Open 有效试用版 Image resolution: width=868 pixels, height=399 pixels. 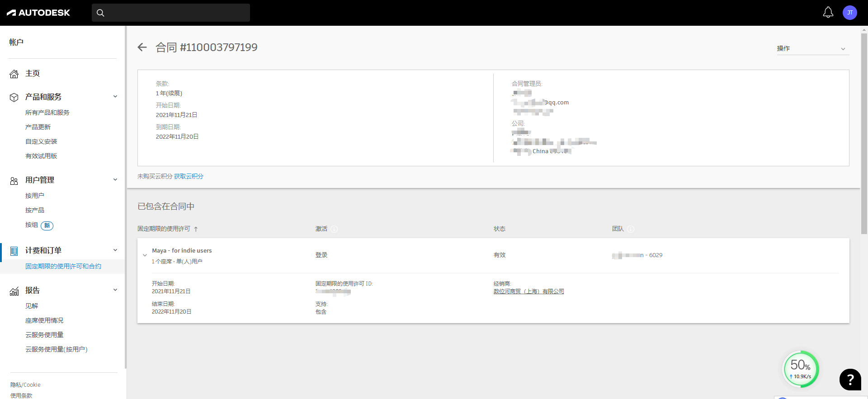click(x=41, y=156)
